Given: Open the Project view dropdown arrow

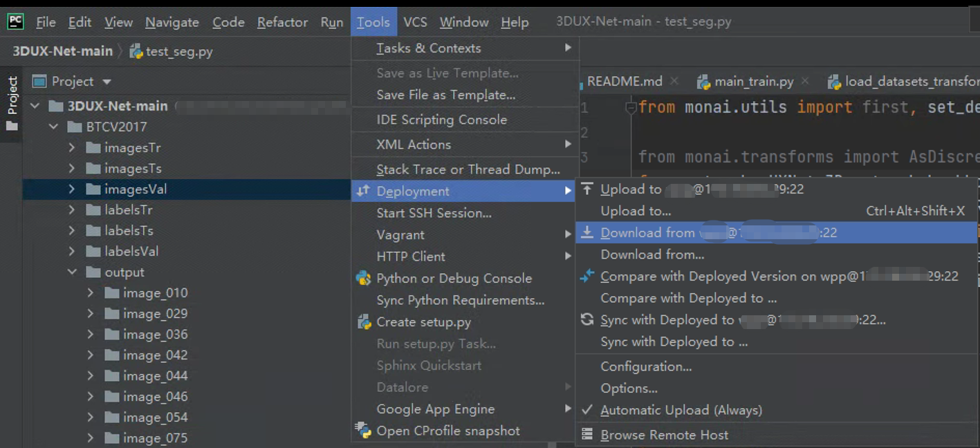Looking at the screenshot, I should click(x=107, y=82).
